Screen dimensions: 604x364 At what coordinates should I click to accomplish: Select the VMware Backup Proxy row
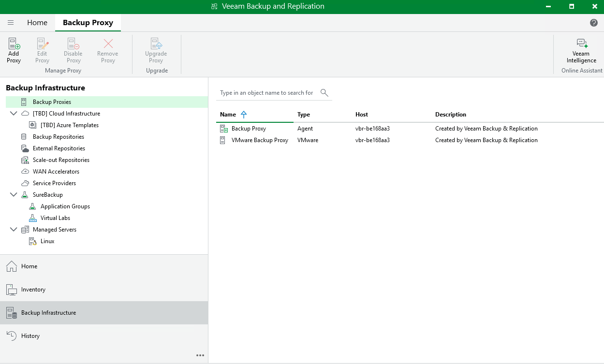click(260, 140)
